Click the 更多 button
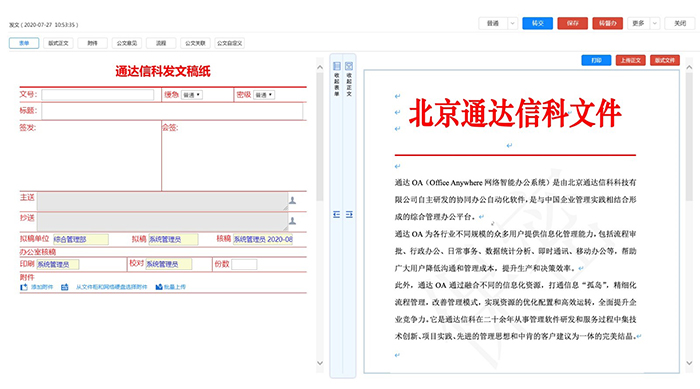This screenshot has height=389, width=700. pyautogui.click(x=638, y=23)
